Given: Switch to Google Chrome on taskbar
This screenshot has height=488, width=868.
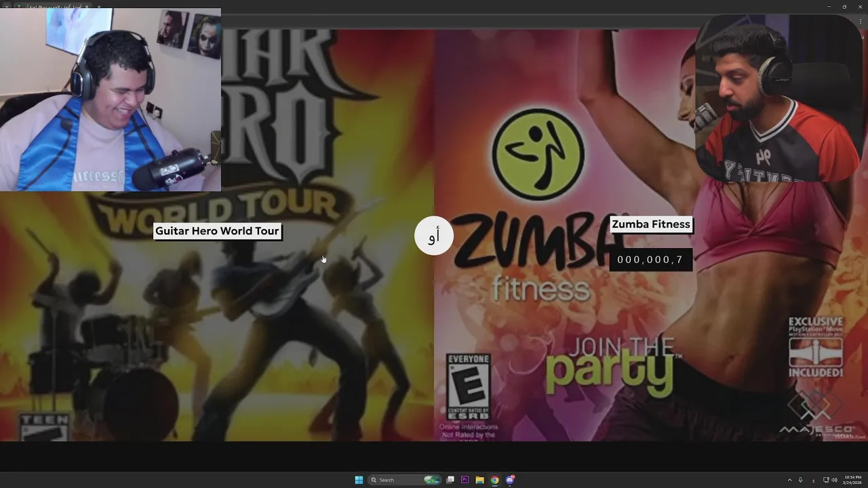Looking at the screenshot, I should point(494,480).
